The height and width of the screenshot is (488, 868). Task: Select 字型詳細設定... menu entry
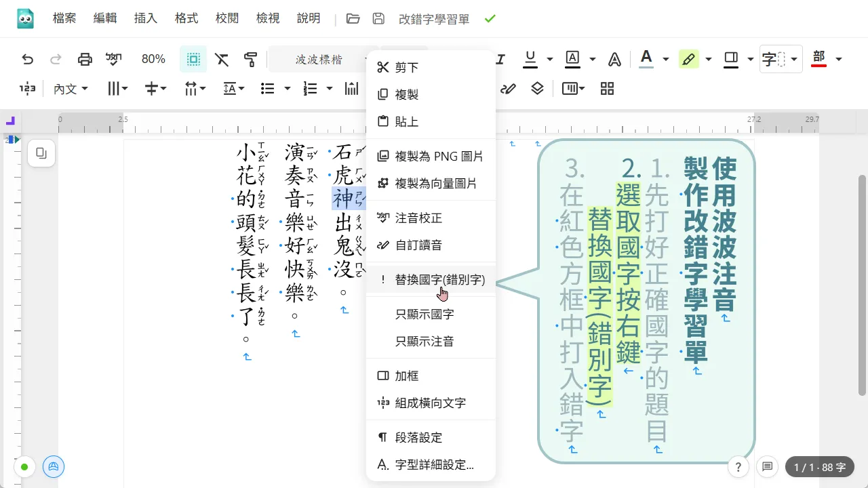[x=431, y=465]
